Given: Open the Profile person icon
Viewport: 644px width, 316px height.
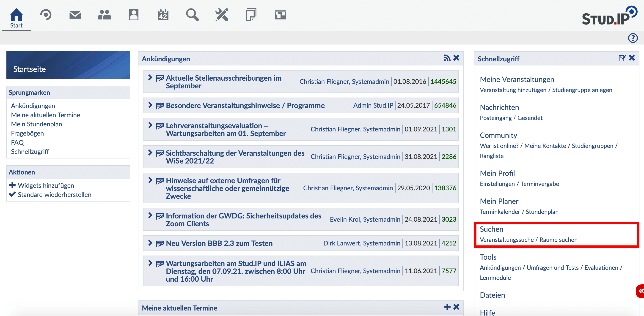Looking at the screenshot, I should pyautogui.click(x=134, y=15).
